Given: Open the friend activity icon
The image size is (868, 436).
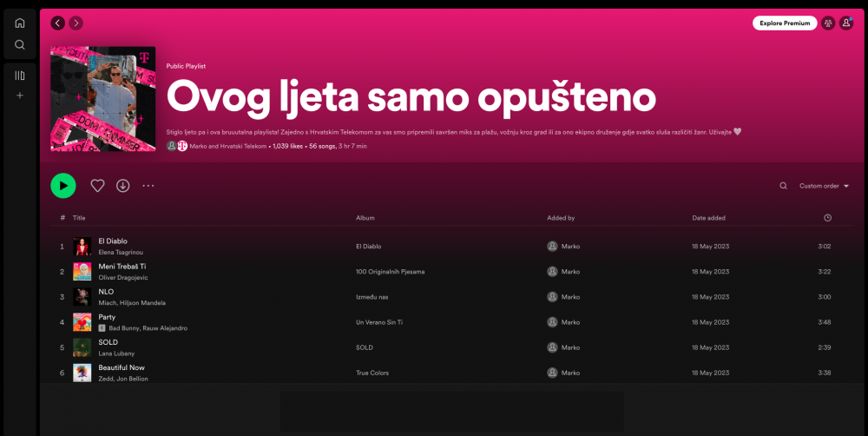Looking at the screenshot, I should pos(828,23).
